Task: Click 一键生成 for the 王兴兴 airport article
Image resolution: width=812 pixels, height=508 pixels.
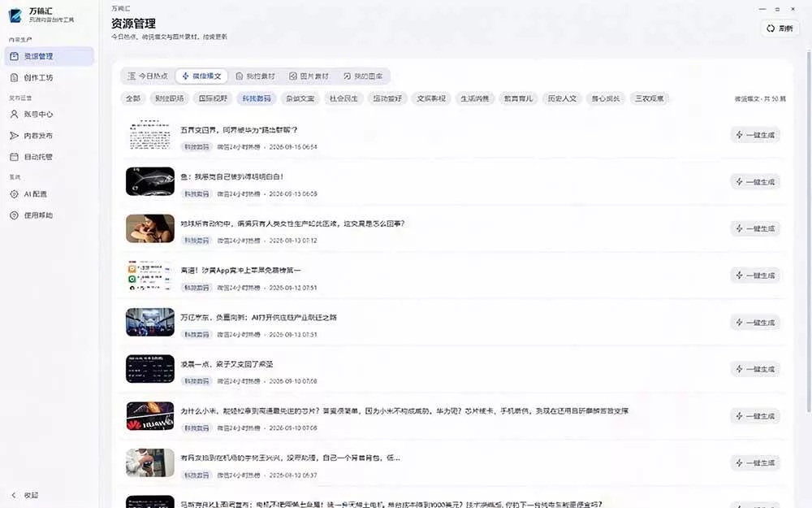Action: (x=755, y=463)
